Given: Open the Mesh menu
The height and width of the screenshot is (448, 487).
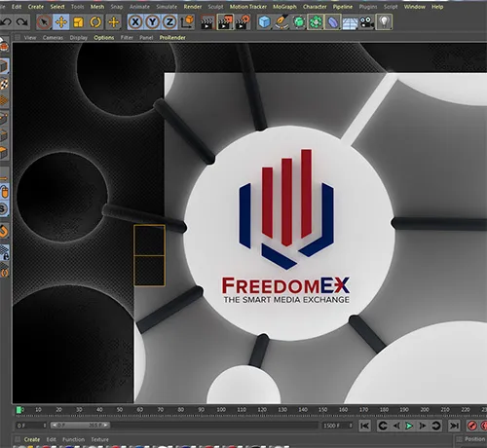Looking at the screenshot, I should coord(97,7).
